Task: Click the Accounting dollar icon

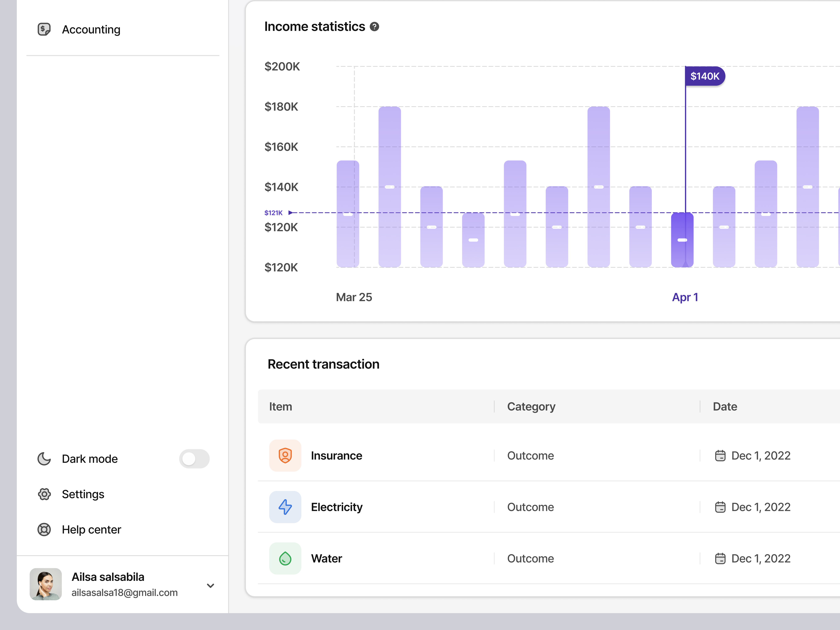Action: (x=44, y=29)
